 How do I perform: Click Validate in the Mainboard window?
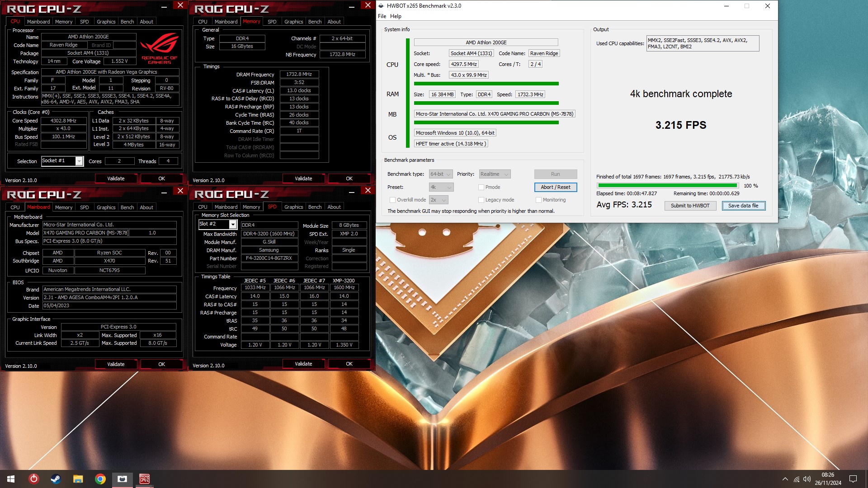pyautogui.click(x=116, y=364)
